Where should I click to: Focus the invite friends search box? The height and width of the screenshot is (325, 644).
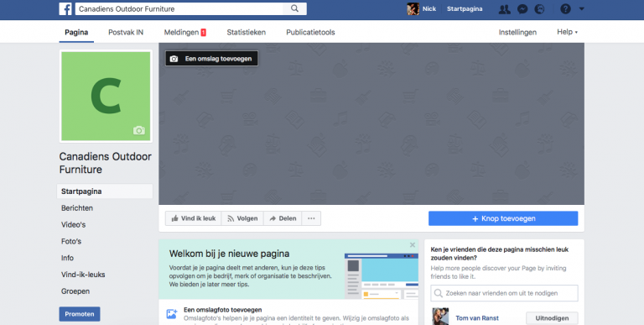504,293
